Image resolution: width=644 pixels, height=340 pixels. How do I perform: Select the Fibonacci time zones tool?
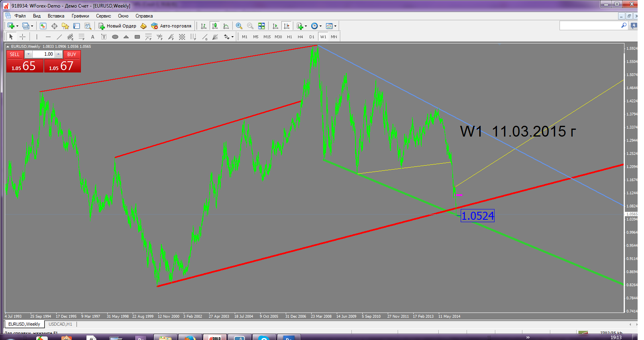click(193, 37)
